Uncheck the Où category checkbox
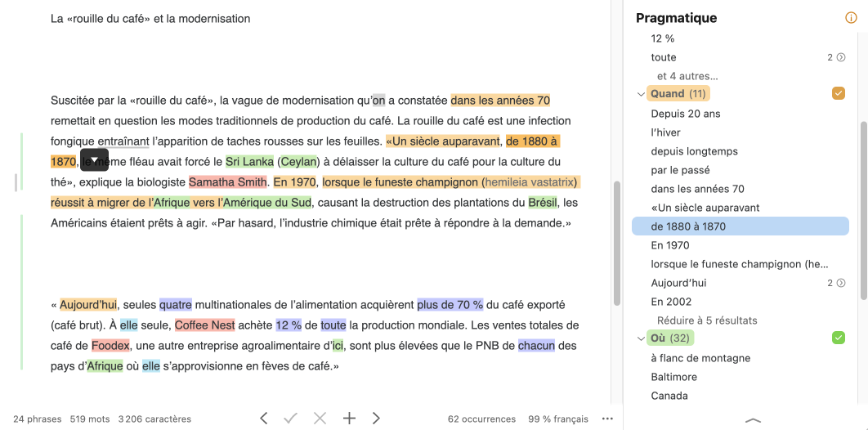Viewport: 868px width, 430px height. tap(838, 338)
